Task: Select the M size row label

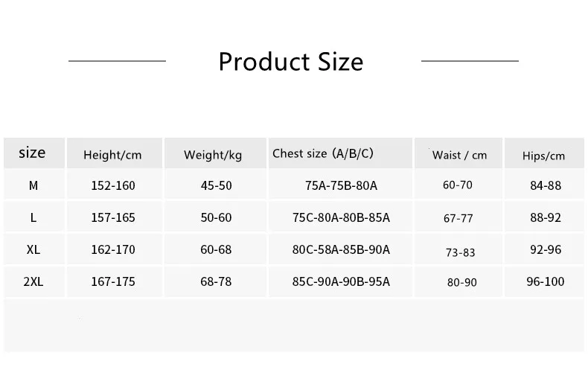Action: pyautogui.click(x=33, y=185)
